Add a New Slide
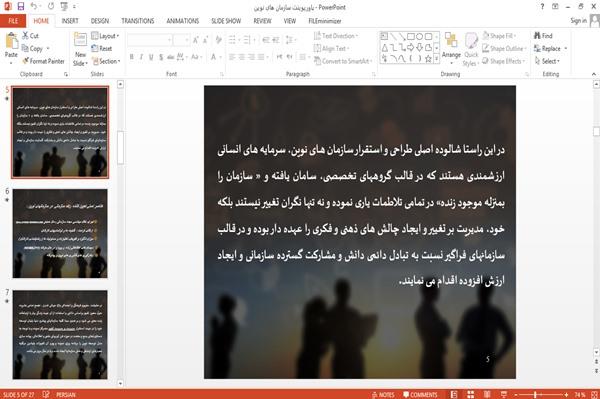Image resolution: width=600 pixels, height=399 pixels. pos(80,50)
